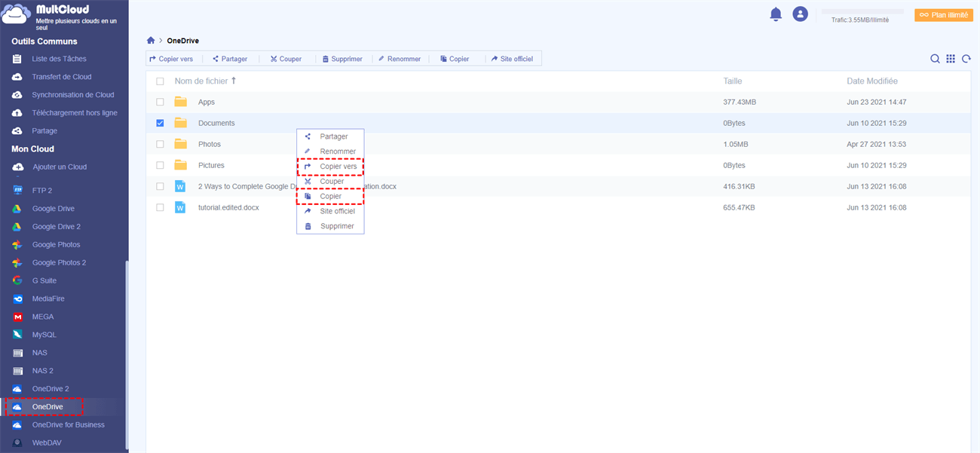Viewport: 980px width, 453px height.
Task: Click Copier vers toolbar button
Action: pyautogui.click(x=171, y=59)
